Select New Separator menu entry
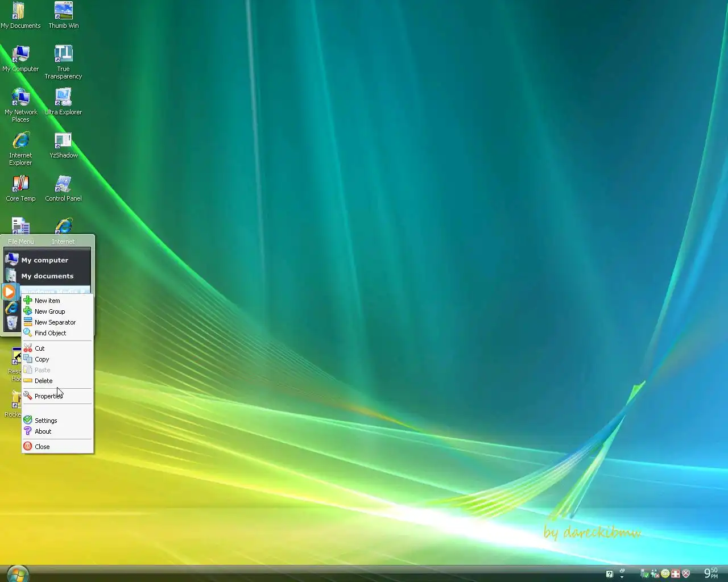 coord(57,322)
